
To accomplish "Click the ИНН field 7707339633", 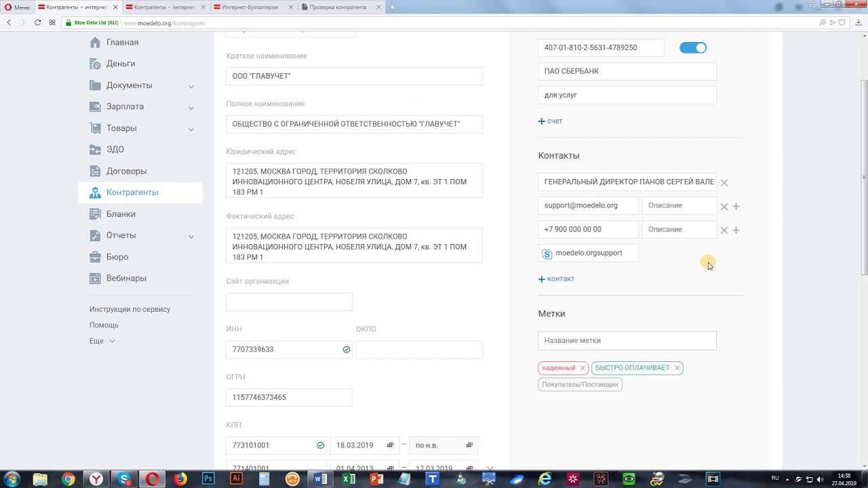I will click(x=289, y=350).
